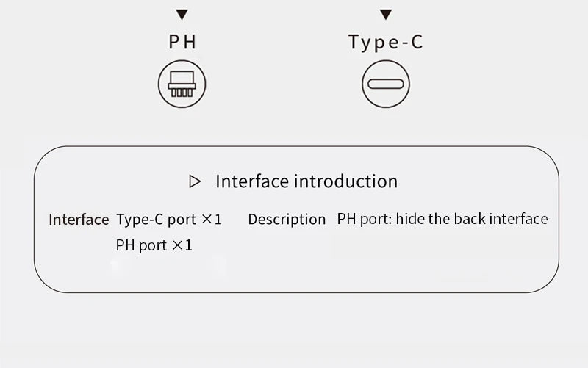
Task: Click the Description label
Action: coord(287,220)
